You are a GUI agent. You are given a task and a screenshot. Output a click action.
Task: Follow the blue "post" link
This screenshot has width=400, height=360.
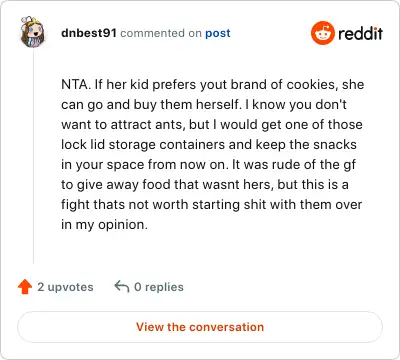pos(218,33)
